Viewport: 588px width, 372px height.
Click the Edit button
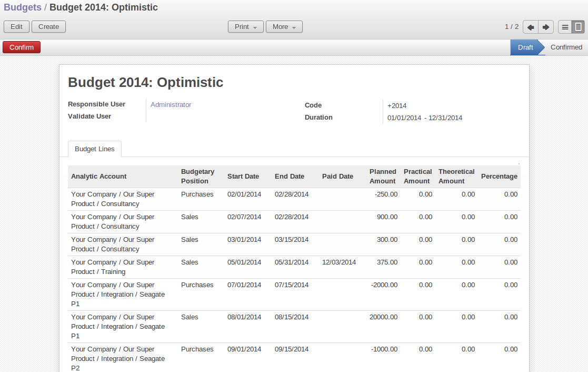click(x=16, y=26)
